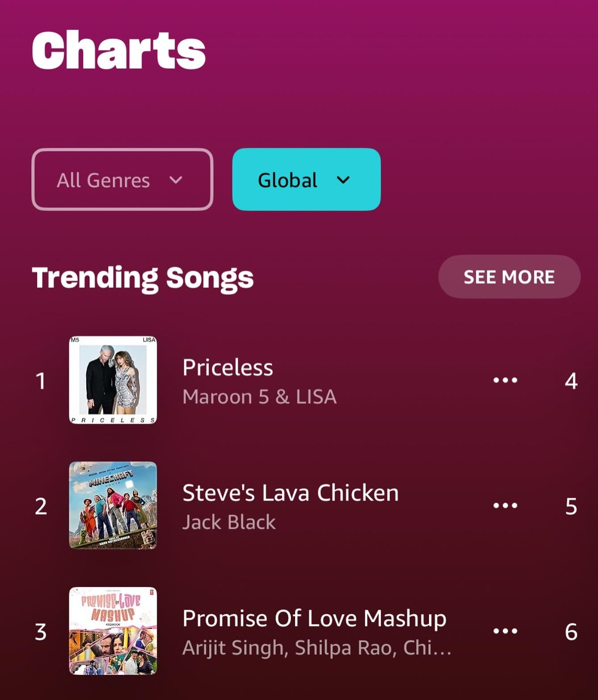
Task: Open more options for Priceless
Action: 505,380
